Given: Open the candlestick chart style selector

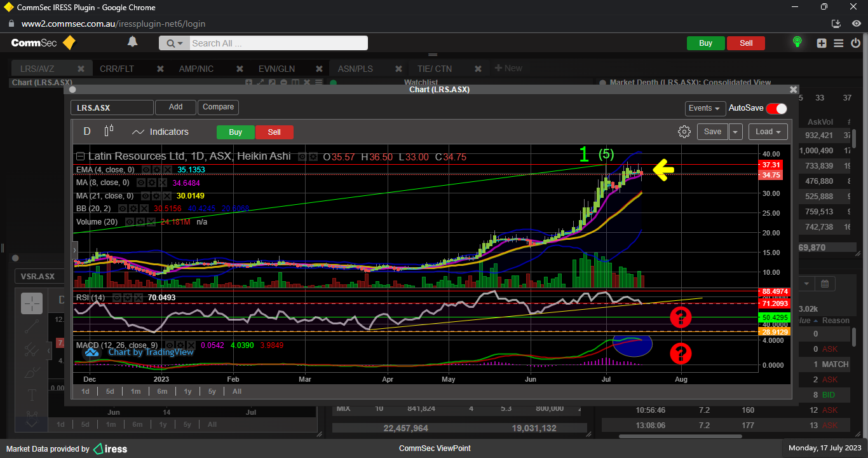Looking at the screenshot, I should click(x=109, y=131).
